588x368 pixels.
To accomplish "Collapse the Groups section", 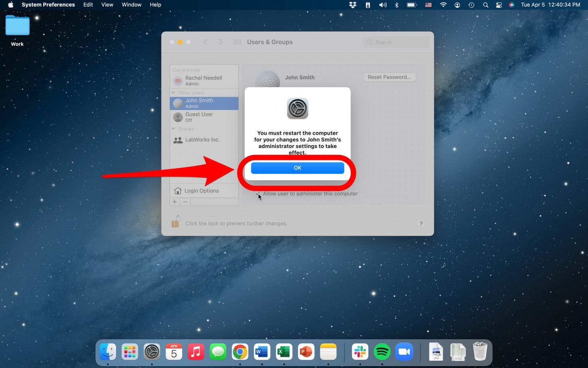I will pos(174,129).
